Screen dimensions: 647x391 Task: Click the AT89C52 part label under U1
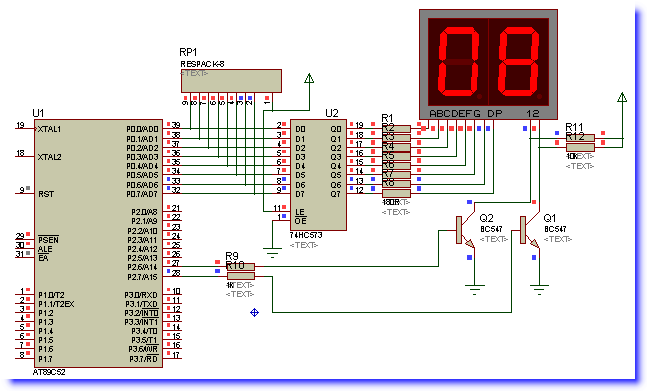(x=49, y=372)
